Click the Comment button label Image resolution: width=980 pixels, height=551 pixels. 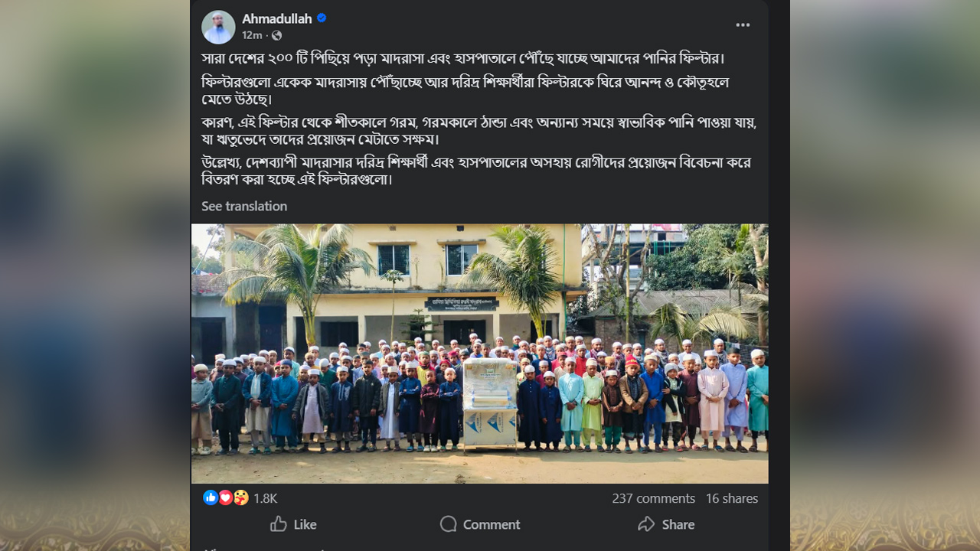(492, 524)
